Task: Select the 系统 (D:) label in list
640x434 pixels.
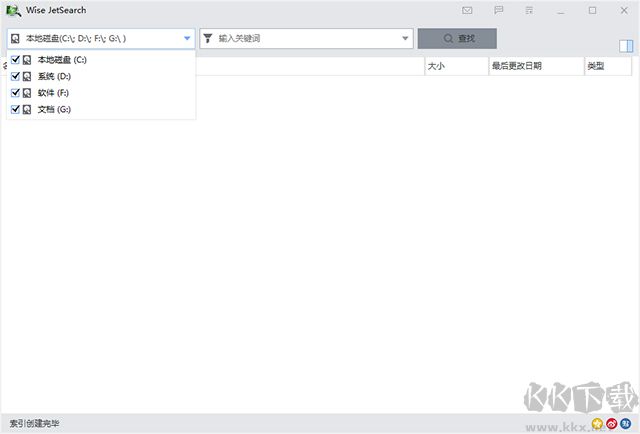Action: (x=54, y=76)
